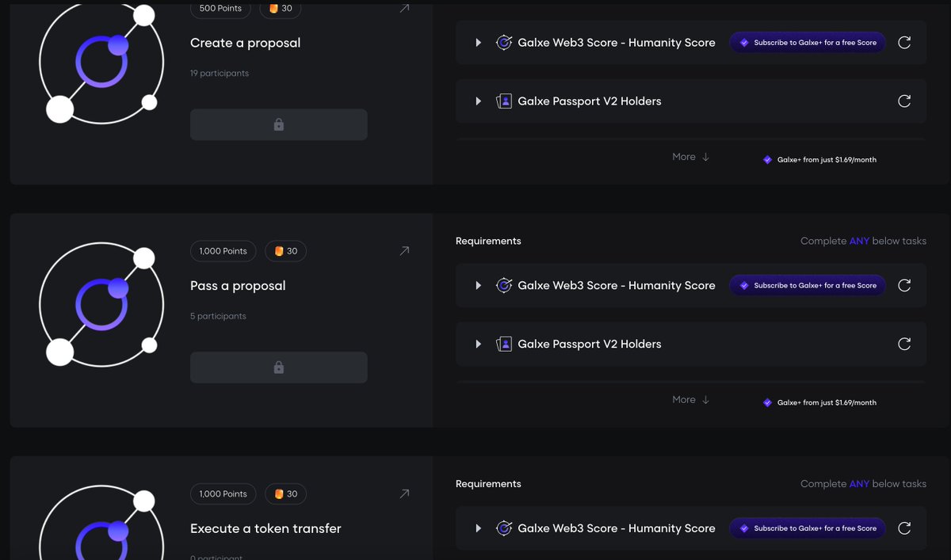The height and width of the screenshot is (560, 951).
Task: Open Create a proposal via arrow icon
Action: click(404, 9)
